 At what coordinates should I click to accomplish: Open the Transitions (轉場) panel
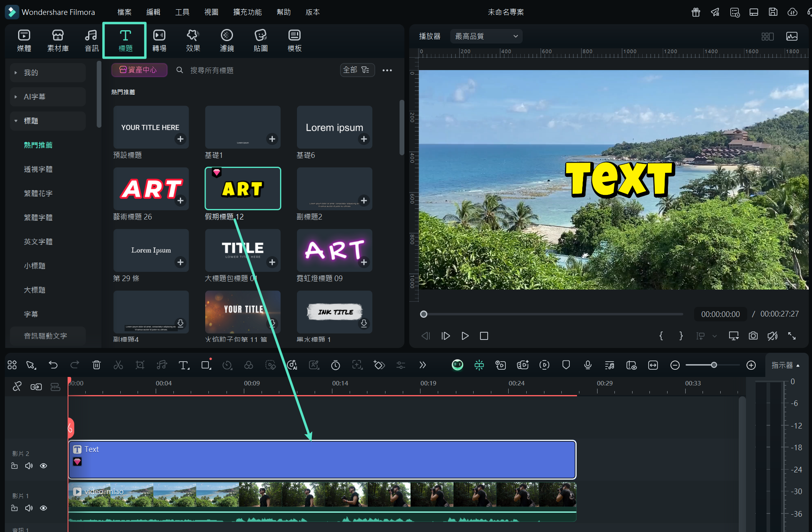tap(159, 40)
